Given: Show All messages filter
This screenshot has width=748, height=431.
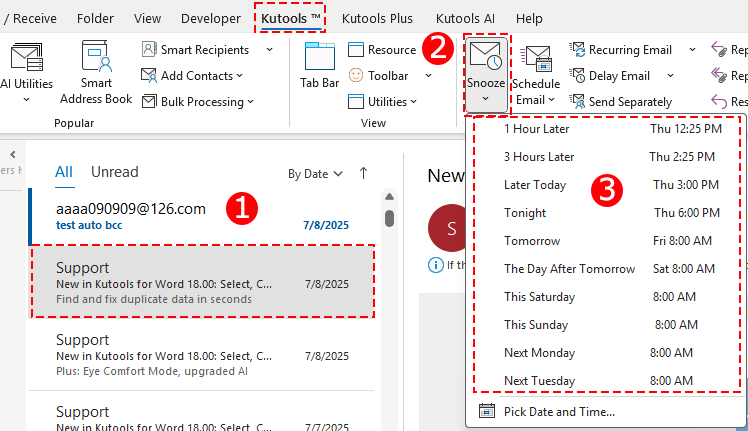Looking at the screenshot, I should point(64,172).
